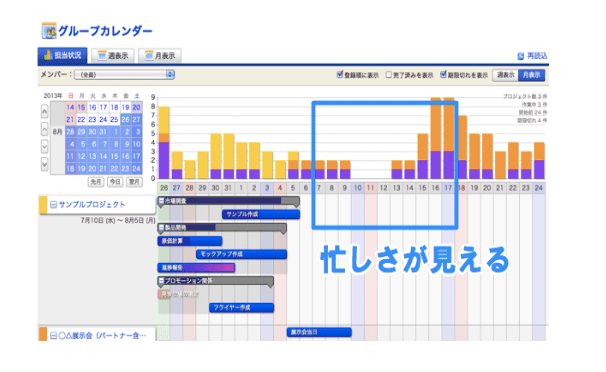Click the 再読込 reload icon
The image size is (606, 372).
521,56
